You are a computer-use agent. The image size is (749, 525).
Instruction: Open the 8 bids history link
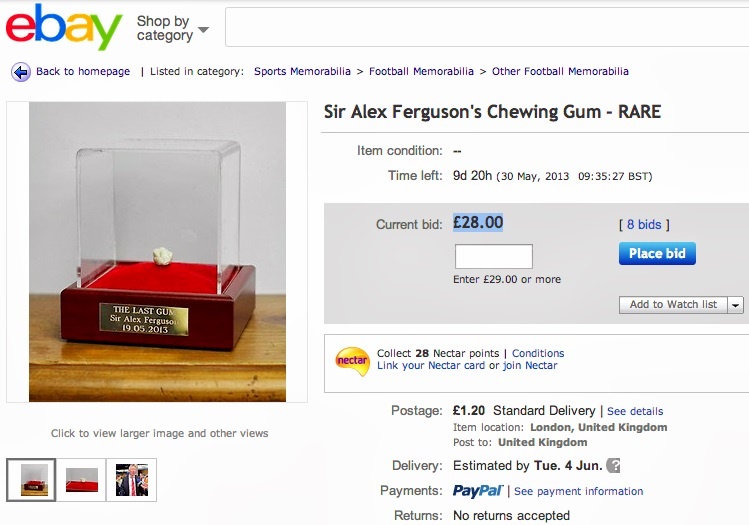click(644, 225)
